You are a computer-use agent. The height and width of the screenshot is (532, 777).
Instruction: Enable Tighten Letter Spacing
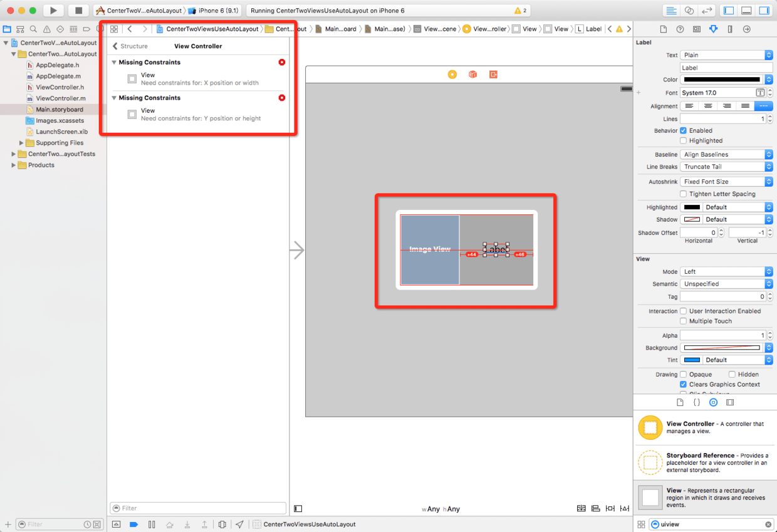(684, 194)
